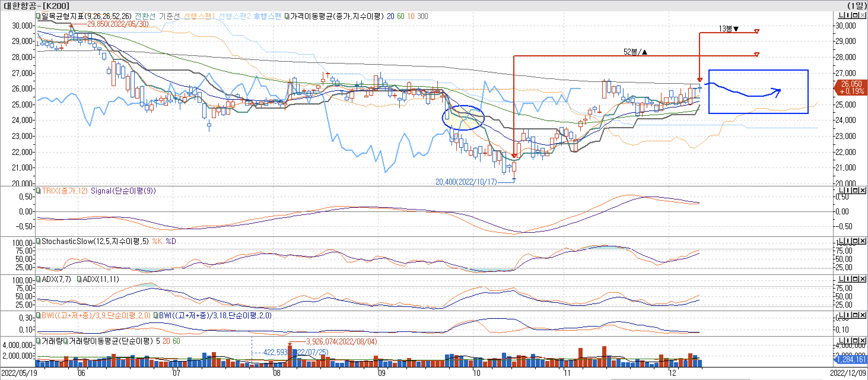This screenshot has height=380, width=868.
Task: Click the L-shaped axis icon on price panel
Action: [841, 15]
